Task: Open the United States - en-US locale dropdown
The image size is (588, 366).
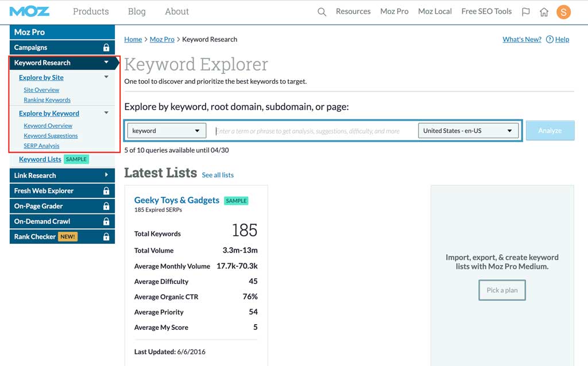Action: [468, 131]
